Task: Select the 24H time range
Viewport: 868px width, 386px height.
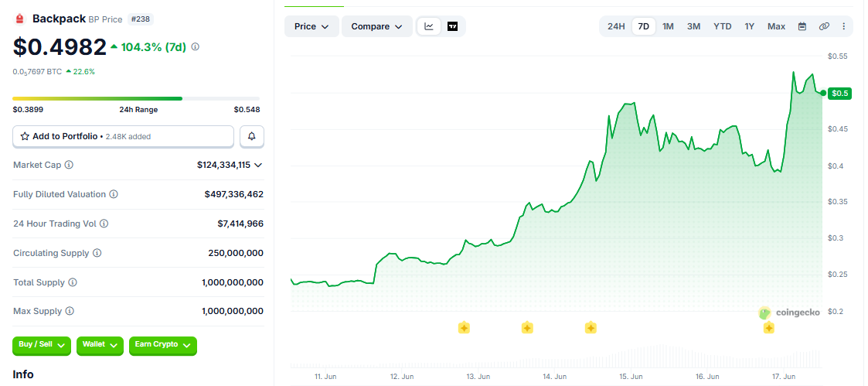Action: click(616, 26)
